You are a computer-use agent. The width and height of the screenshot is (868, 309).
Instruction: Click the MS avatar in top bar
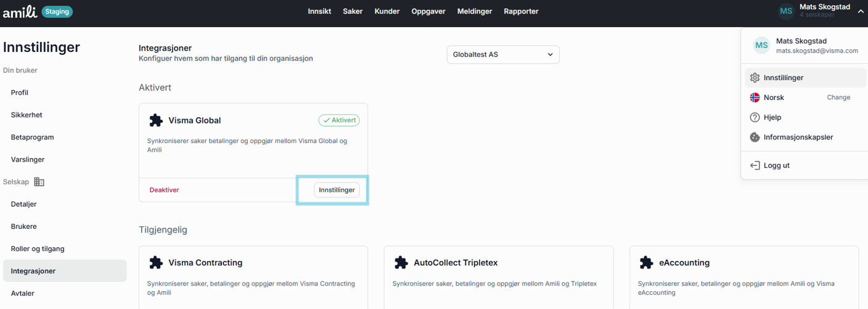[x=786, y=11]
